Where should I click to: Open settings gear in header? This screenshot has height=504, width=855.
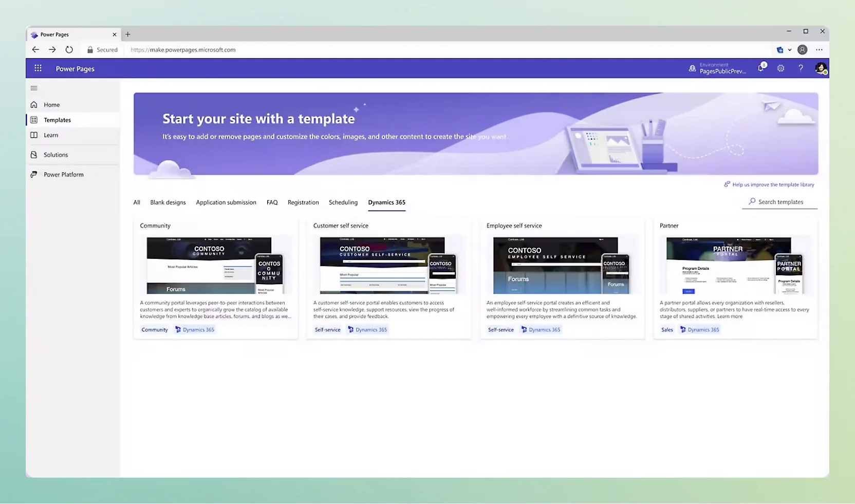[780, 68]
